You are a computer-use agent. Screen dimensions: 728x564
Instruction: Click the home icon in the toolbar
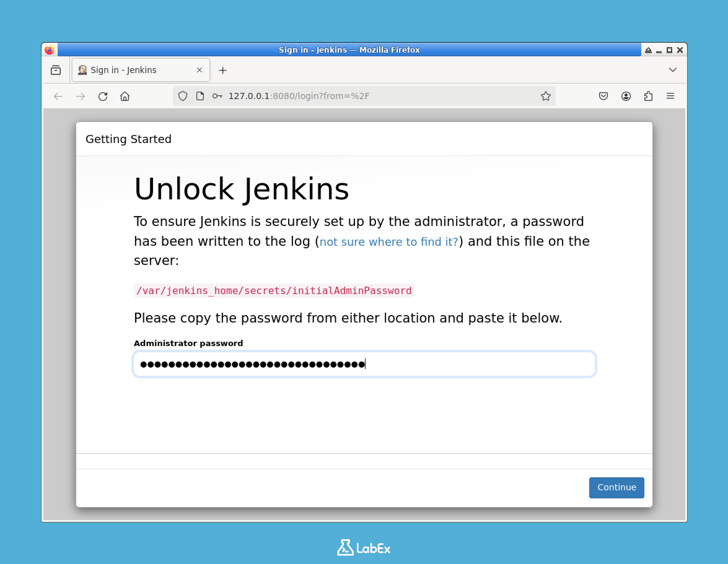[x=125, y=97]
